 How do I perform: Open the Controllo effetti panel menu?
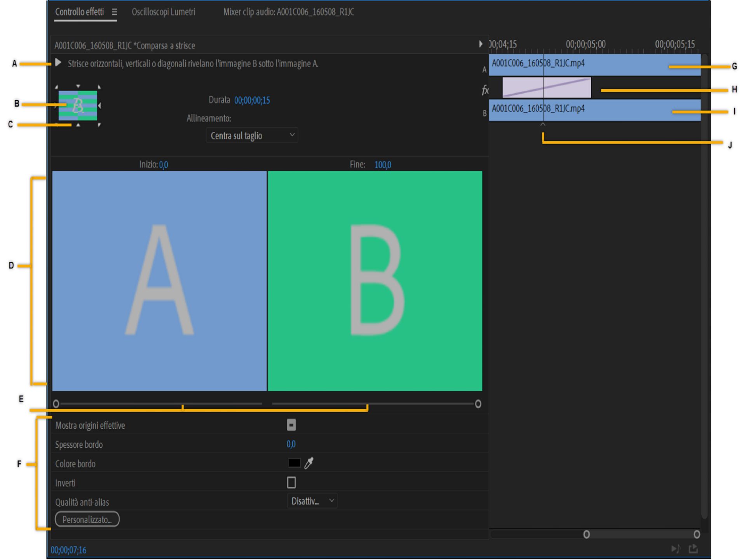[114, 12]
